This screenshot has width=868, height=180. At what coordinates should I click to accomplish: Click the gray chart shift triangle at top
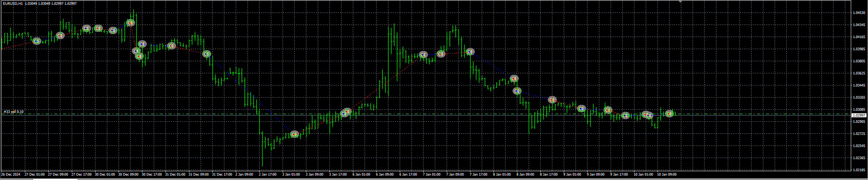681,2
